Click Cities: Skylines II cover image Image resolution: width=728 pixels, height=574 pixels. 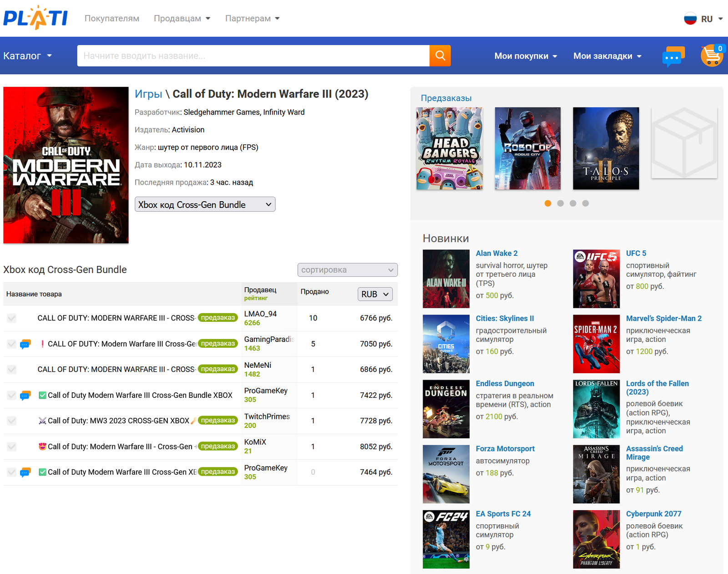tap(446, 344)
